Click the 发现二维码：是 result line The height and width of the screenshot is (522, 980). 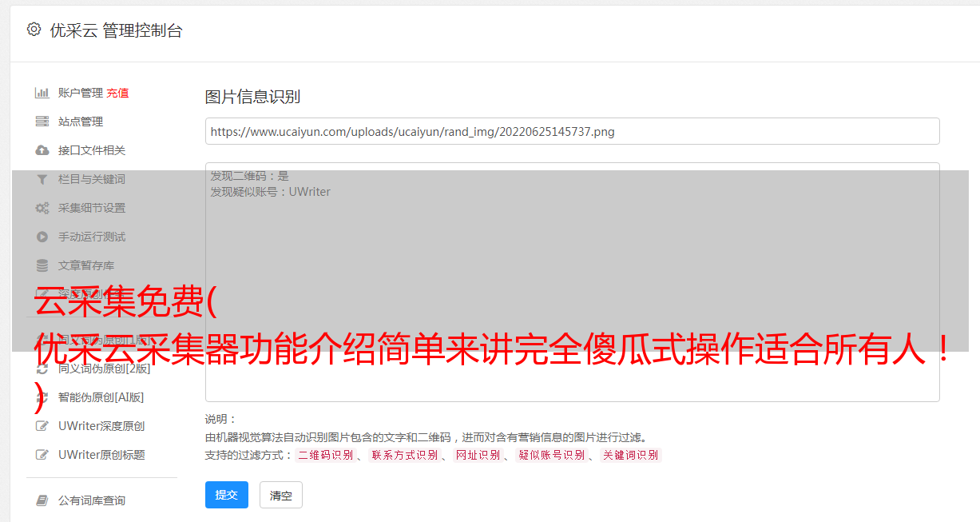pos(250,176)
